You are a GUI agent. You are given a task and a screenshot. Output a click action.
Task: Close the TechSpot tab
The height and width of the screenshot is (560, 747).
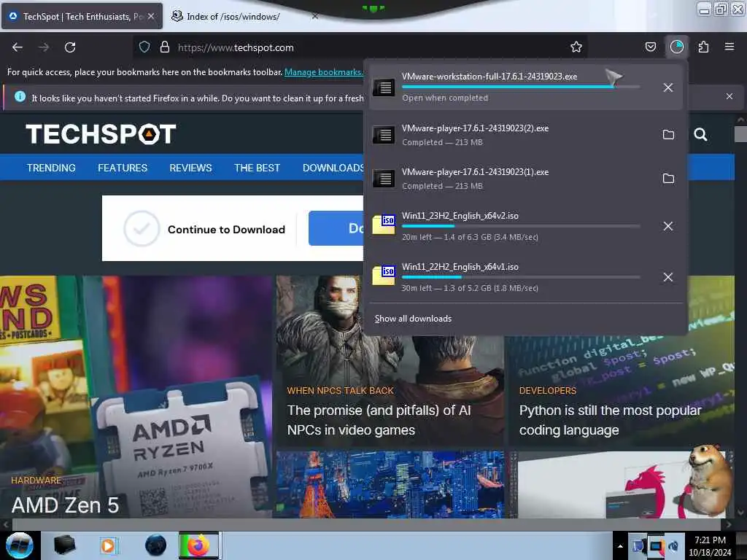click(151, 16)
